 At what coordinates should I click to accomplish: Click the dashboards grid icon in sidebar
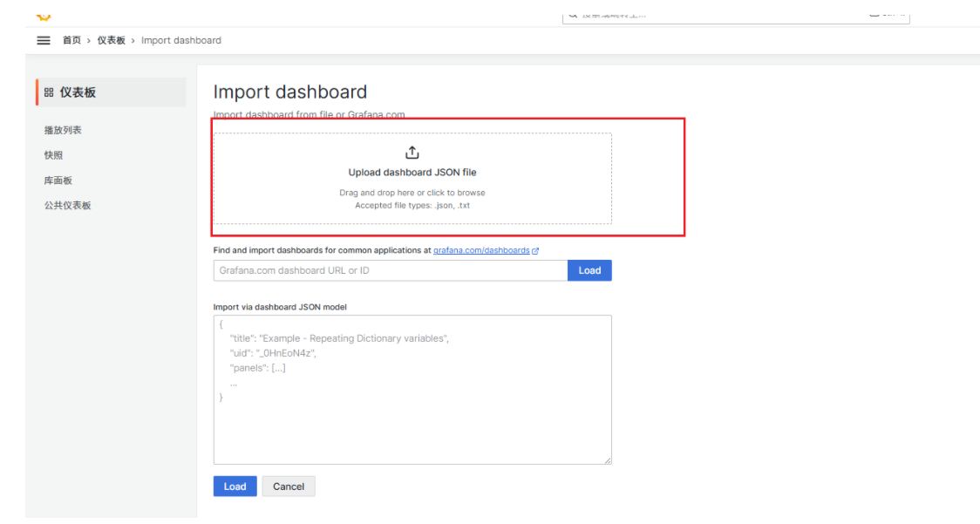tap(49, 93)
